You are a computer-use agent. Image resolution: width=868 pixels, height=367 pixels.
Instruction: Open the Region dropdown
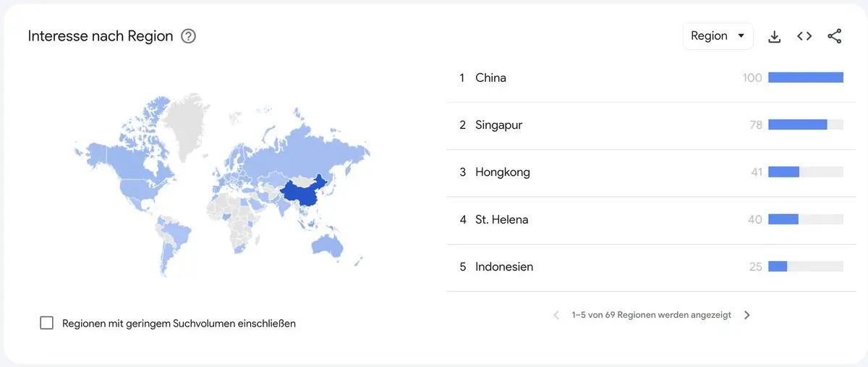[x=718, y=36]
